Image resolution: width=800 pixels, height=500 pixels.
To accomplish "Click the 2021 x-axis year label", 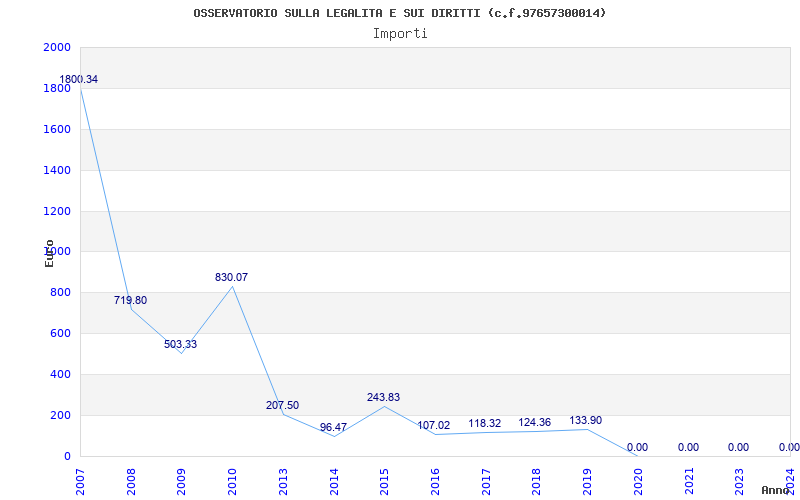I will click(x=688, y=482).
